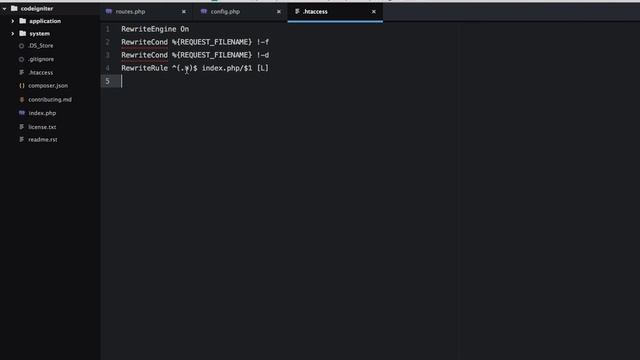The image size is (640, 360).
Task: Click the text "RewriteEngine On"
Action: 155,29
